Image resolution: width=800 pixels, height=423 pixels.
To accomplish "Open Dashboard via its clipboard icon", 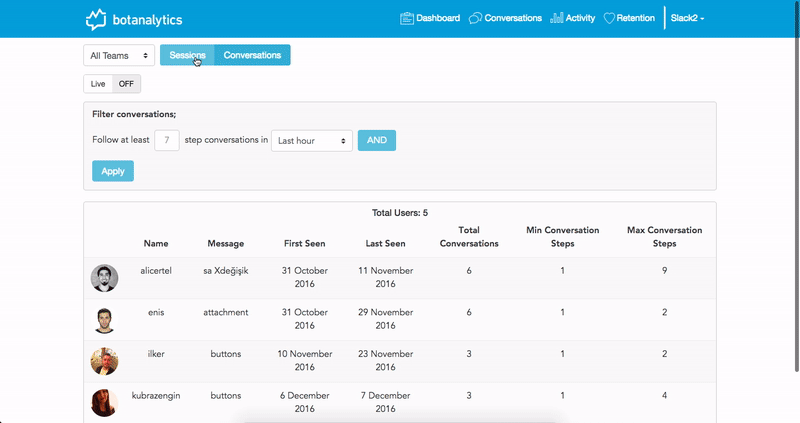I will pyautogui.click(x=407, y=18).
